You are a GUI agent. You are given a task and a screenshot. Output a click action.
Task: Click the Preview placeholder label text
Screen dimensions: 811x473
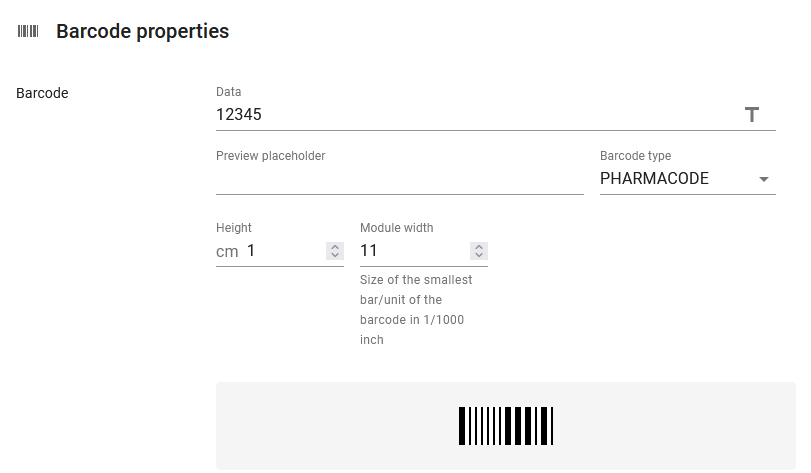pos(271,156)
